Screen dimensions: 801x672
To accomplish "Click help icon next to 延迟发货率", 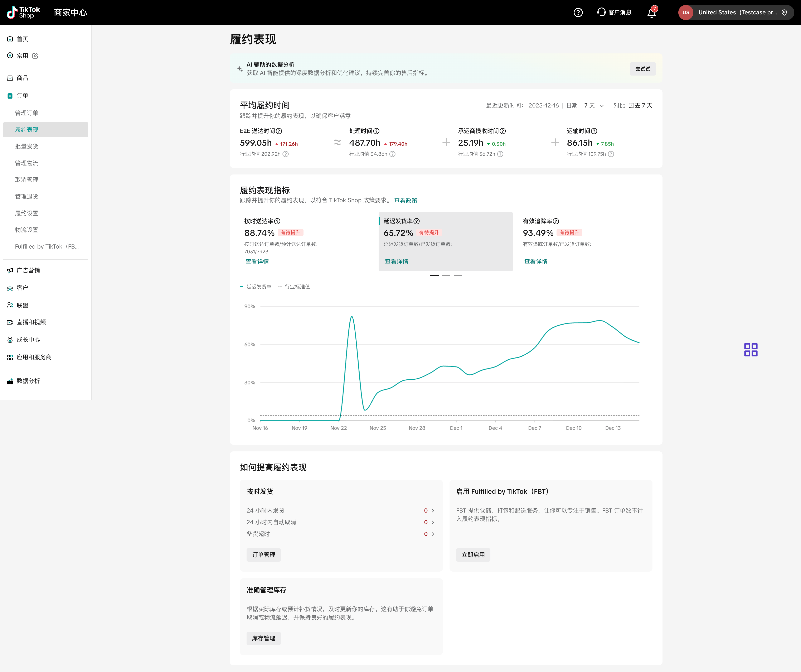I will click(x=417, y=221).
